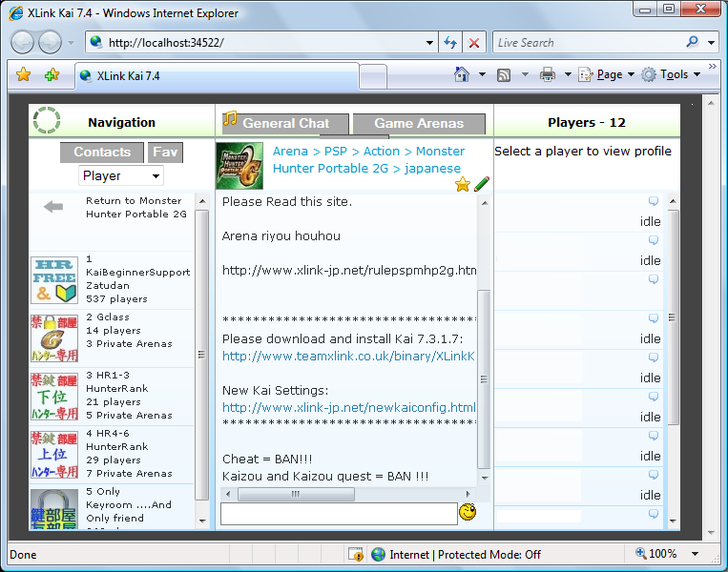
Task: Click 'Internet | Protected Mode: Off' status text
Action: tap(466, 555)
